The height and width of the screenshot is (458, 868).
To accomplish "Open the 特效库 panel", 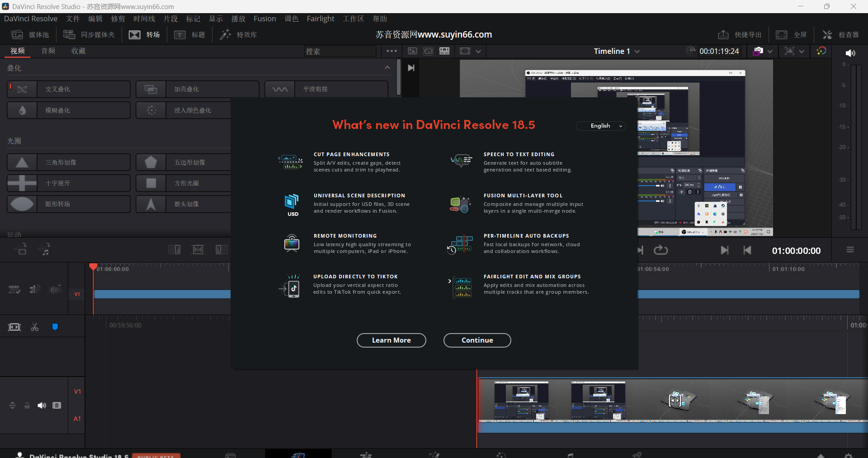I will [x=238, y=34].
